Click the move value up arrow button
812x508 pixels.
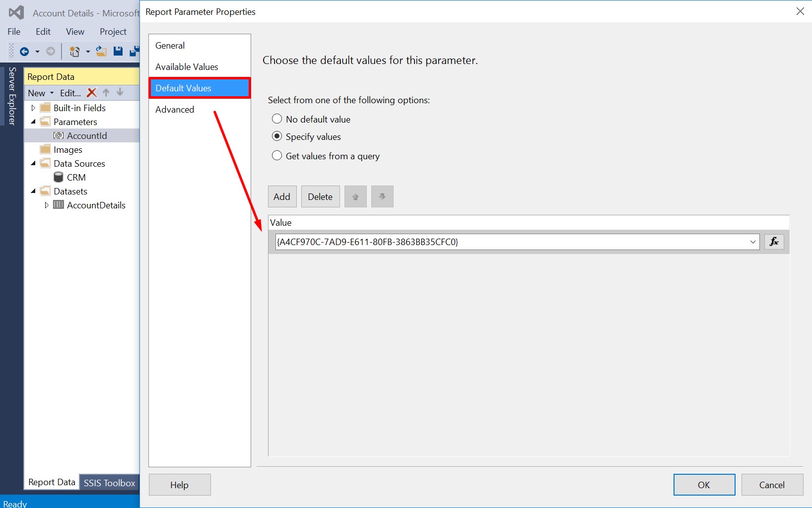355,196
